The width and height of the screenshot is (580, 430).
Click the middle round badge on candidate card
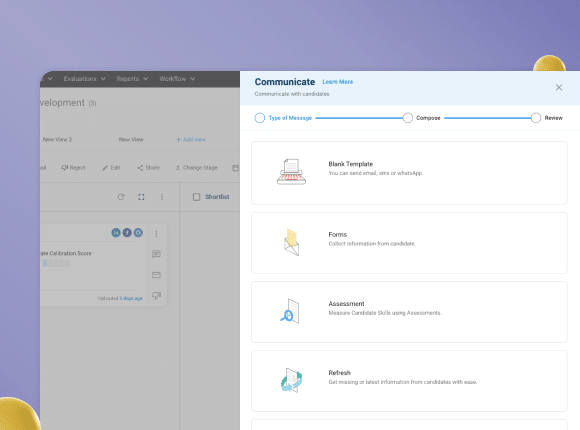[127, 232]
